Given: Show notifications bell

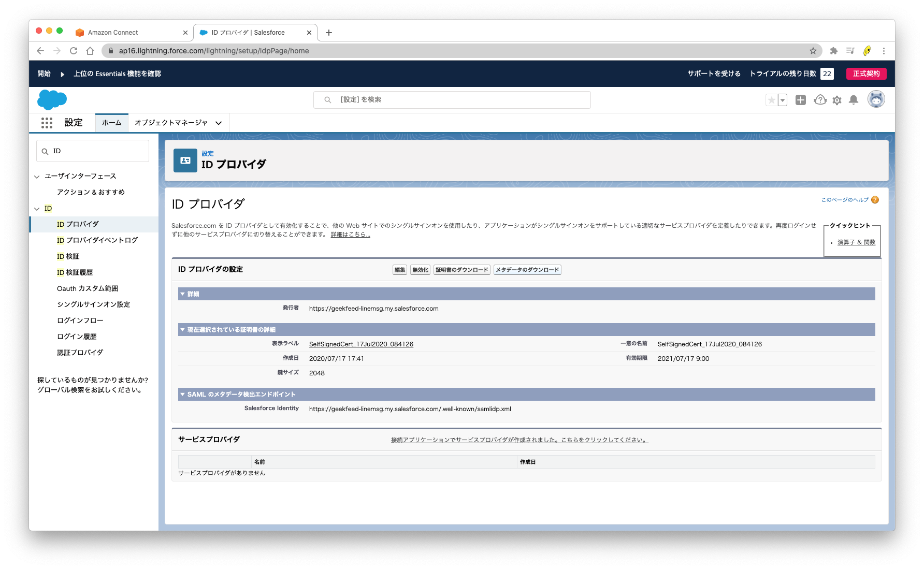Looking at the screenshot, I should coord(854,100).
